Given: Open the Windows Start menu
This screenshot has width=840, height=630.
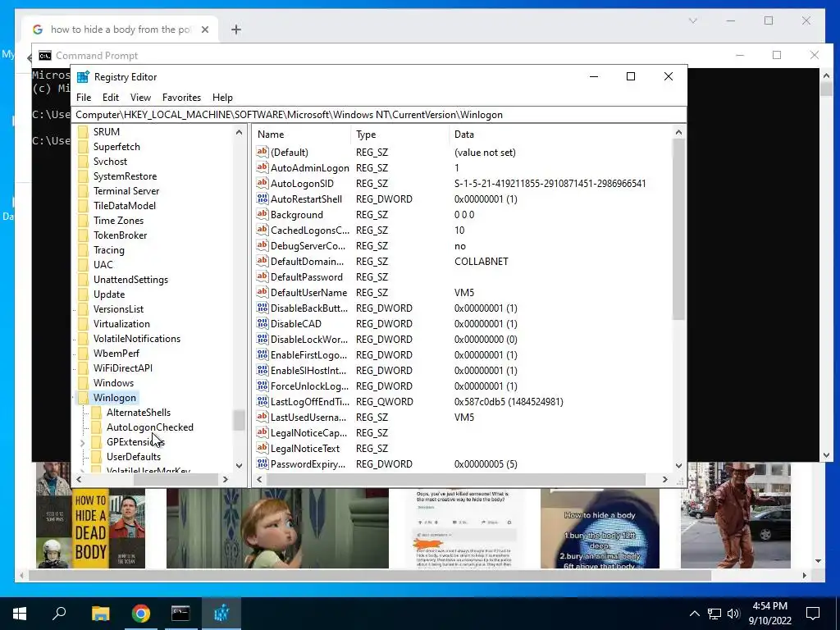Looking at the screenshot, I should [20, 614].
